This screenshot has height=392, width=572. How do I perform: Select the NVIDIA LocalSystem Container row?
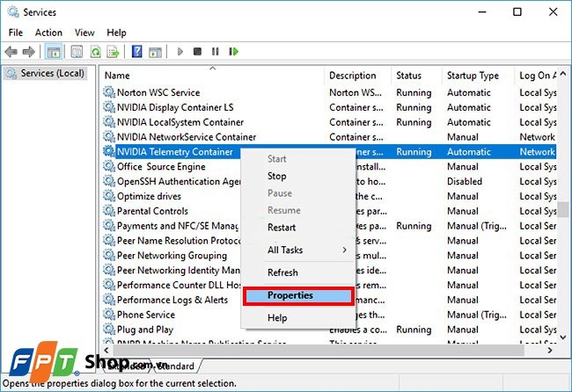328,122
